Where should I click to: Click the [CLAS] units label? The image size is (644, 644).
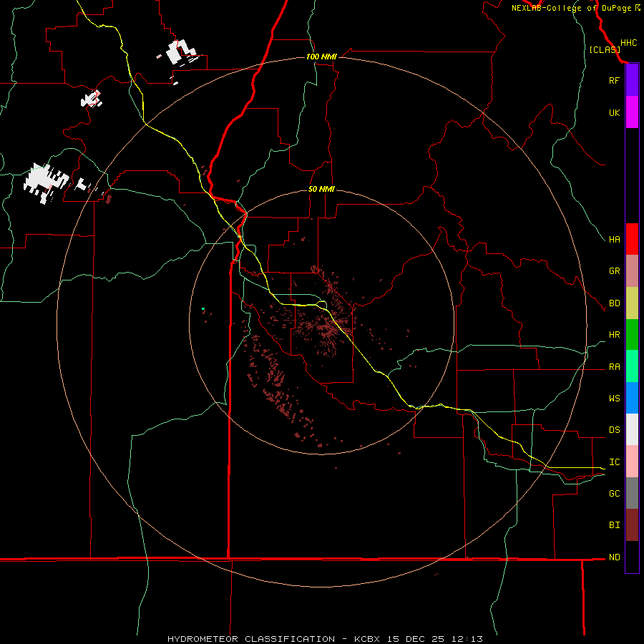tap(605, 50)
